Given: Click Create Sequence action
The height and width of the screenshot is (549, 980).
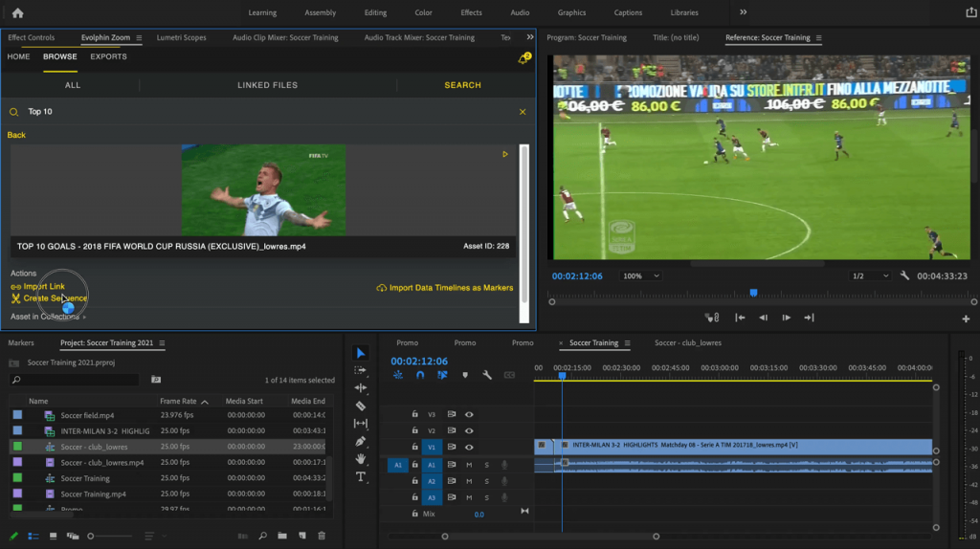Looking at the screenshot, I should [x=50, y=298].
